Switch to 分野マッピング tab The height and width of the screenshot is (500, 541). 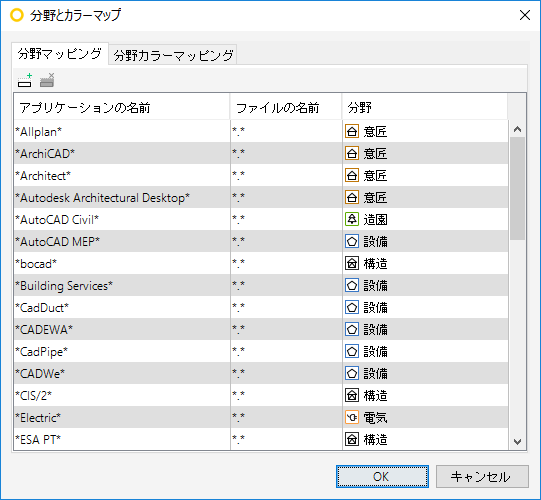60,54
